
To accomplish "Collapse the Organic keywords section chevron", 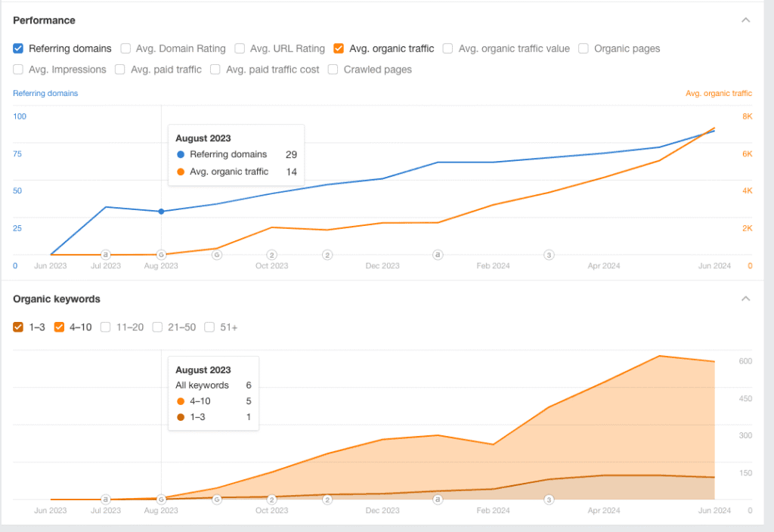I will click(x=746, y=299).
